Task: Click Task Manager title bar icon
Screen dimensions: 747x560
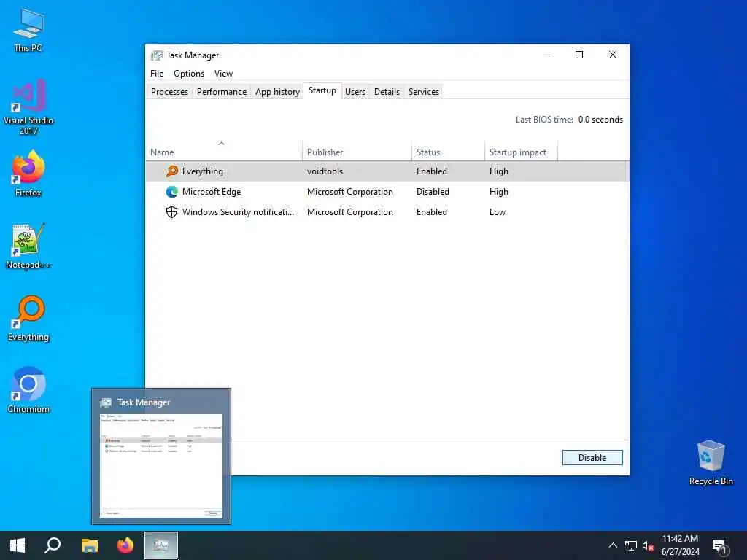Action: tap(156, 55)
